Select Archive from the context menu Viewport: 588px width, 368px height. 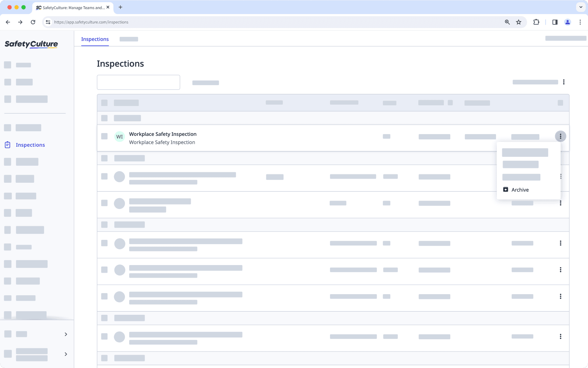click(520, 190)
